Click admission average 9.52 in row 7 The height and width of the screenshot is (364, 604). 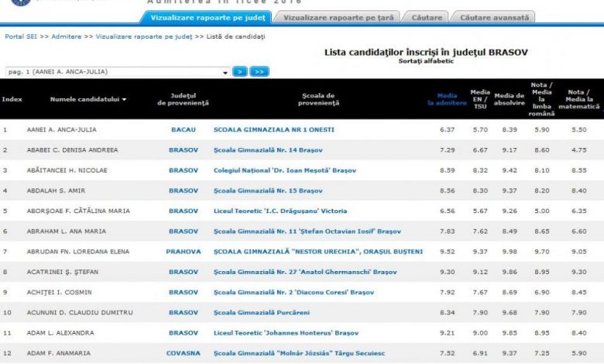point(448,252)
